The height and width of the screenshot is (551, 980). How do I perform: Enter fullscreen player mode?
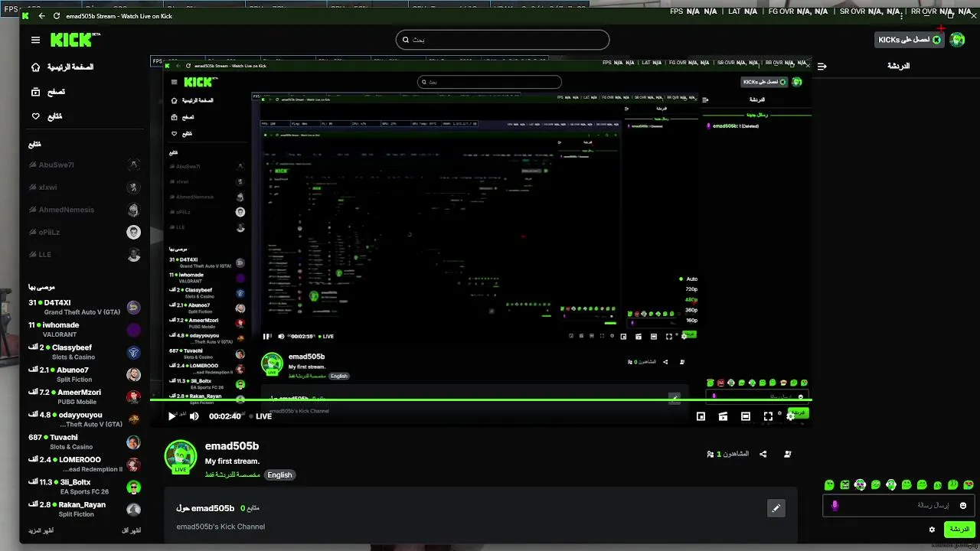click(768, 416)
